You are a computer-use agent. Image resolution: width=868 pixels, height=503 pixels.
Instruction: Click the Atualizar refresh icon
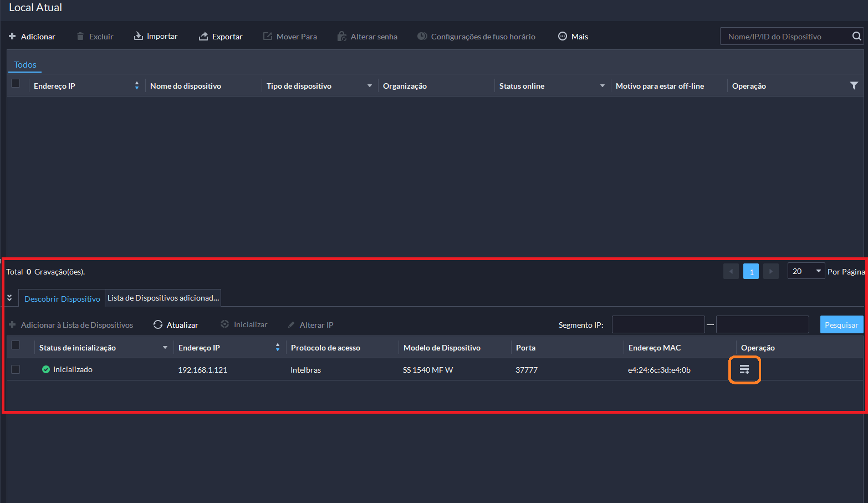158,324
